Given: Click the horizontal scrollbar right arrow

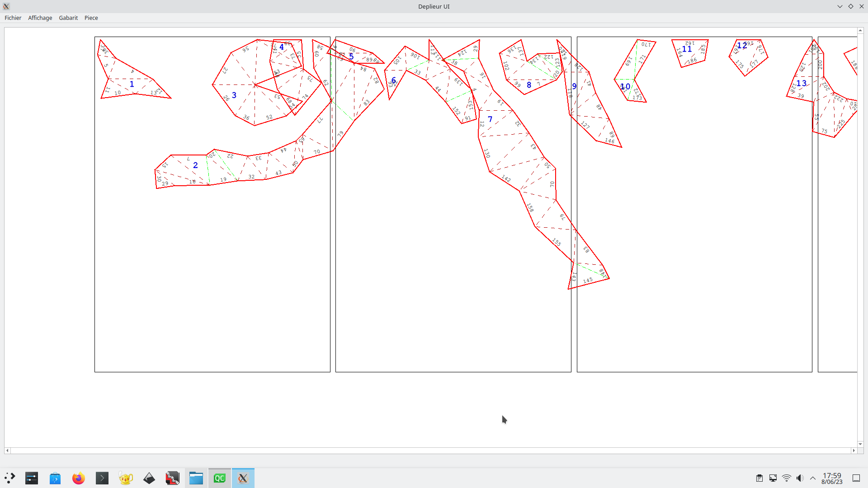Looking at the screenshot, I should [x=854, y=450].
